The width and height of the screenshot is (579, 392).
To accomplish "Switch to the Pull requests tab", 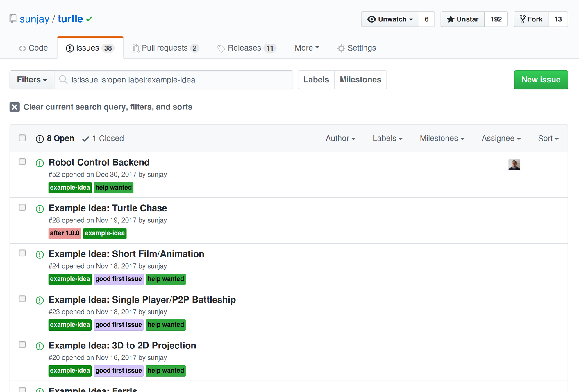I will 165,48.
